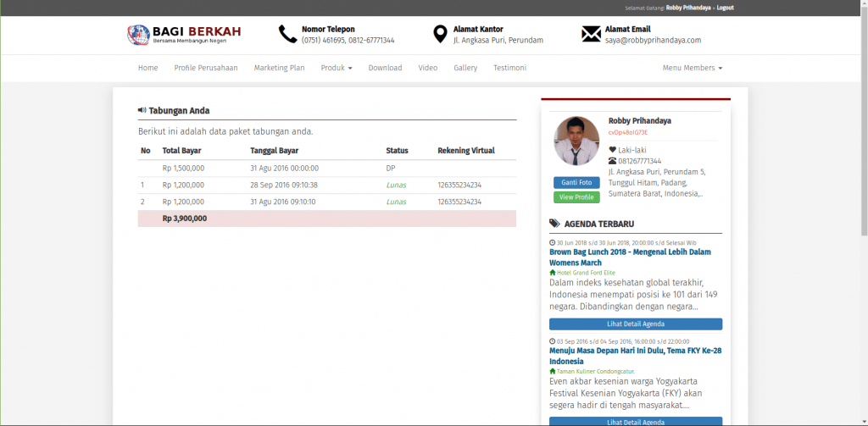This screenshot has width=868, height=426.
Task: Click the clock icon of the 03 Sep 2016 agenda
Action: tap(552, 341)
